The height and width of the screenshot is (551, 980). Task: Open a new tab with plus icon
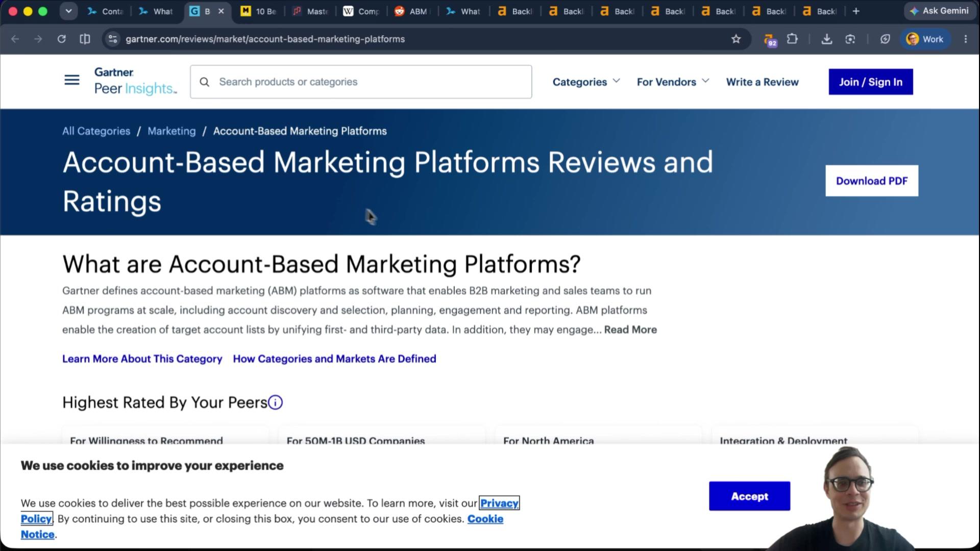tap(856, 11)
